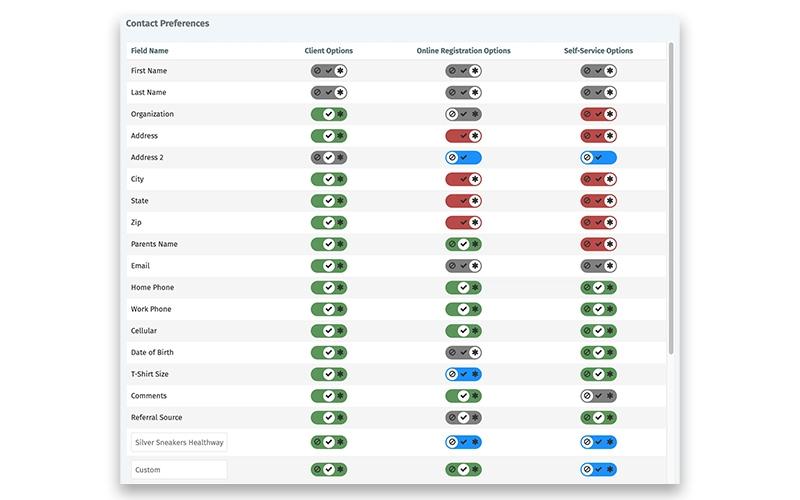The width and height of the screenshot is (800, 500).
Task: Click checkmark icon in City Online Registration toggle
Action: (x=464, y=179)
